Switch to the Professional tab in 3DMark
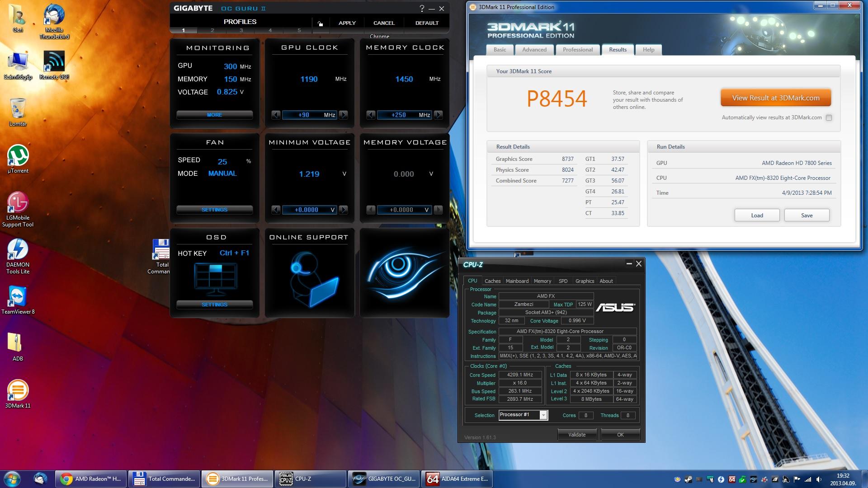This screenshot has width=868, height=488. coord(578,50)
